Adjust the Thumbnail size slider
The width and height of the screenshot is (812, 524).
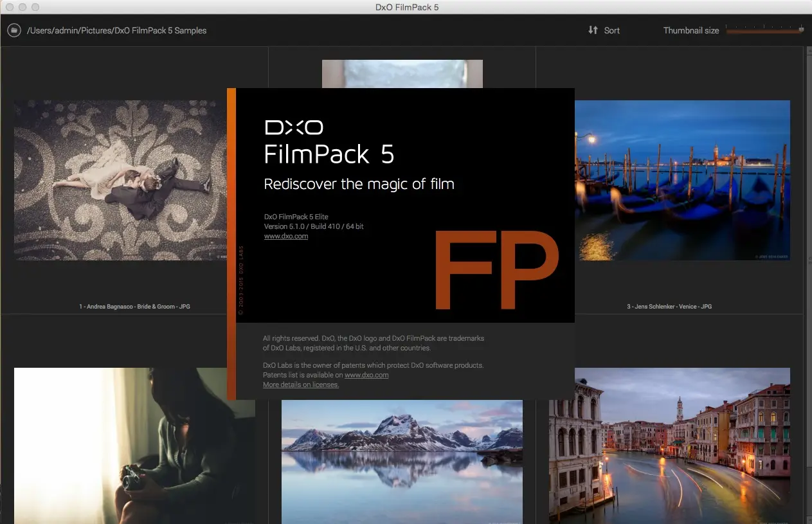click(x=765, y=30)
